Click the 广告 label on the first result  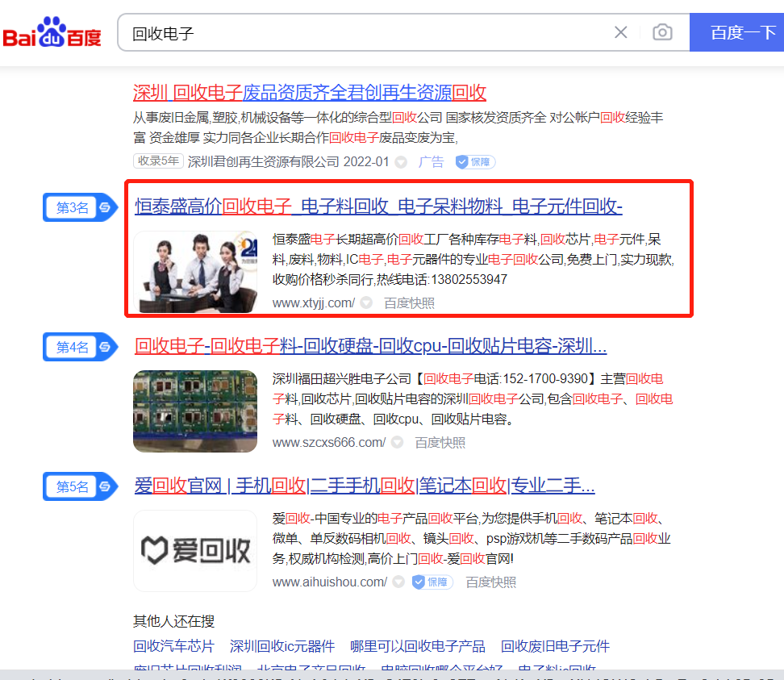tap(431, 161)
